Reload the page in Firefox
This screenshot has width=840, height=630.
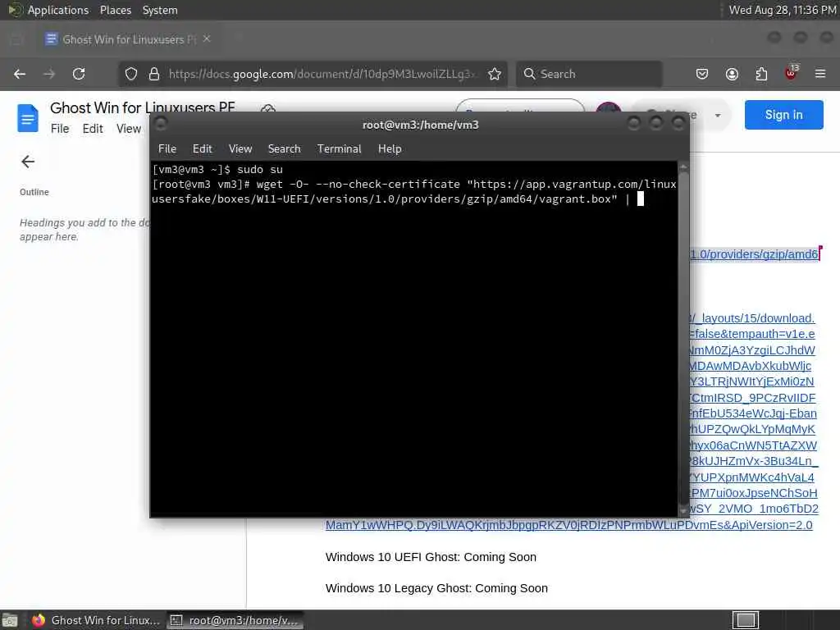tap(79, 74)
